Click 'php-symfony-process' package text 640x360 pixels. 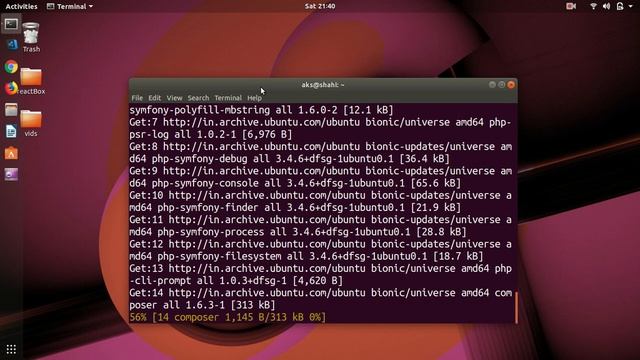point(211,232)
